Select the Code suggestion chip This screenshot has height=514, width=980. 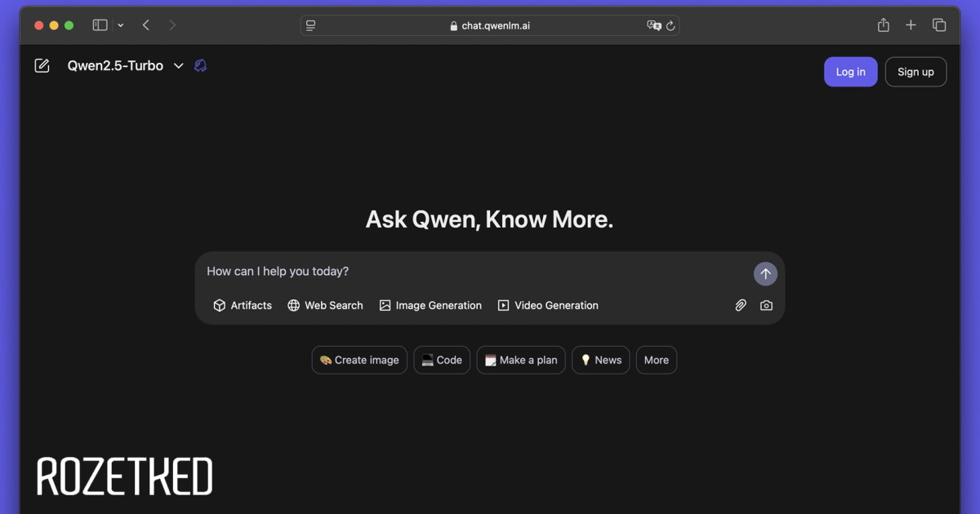coord(442,360)
